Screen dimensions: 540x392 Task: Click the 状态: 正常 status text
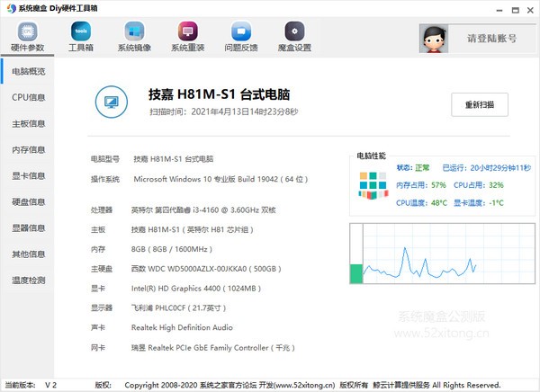(x=413, y=168)
